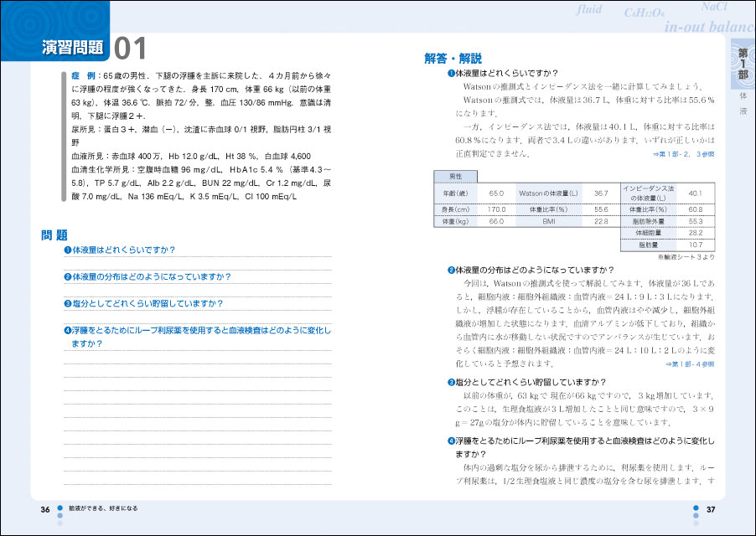Screen dimensions: 756x536
Task: Click the Watsonの体液量 value 36.7
Action: (x=600, y=193)
